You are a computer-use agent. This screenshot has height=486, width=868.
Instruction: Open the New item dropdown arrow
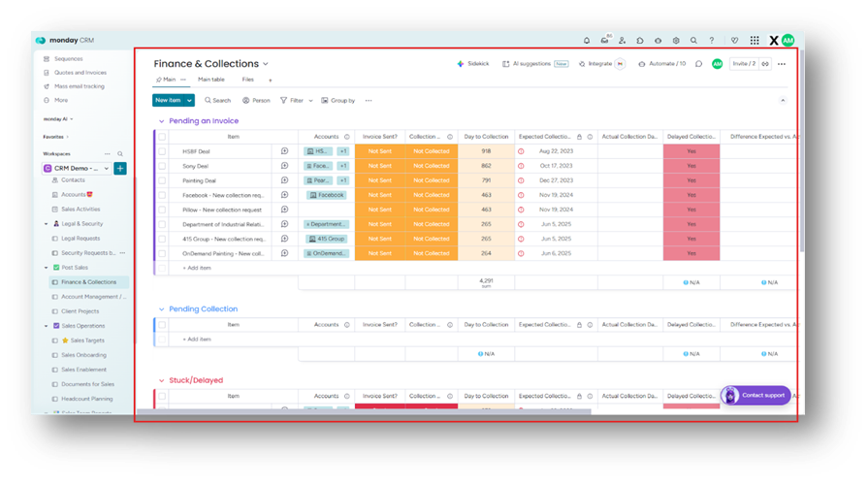[190, 100]
